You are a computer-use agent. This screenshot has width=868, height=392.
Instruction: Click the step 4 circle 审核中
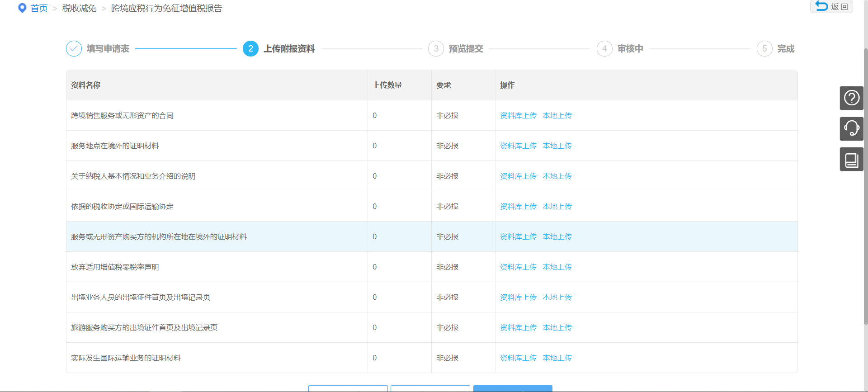[604, 48]
